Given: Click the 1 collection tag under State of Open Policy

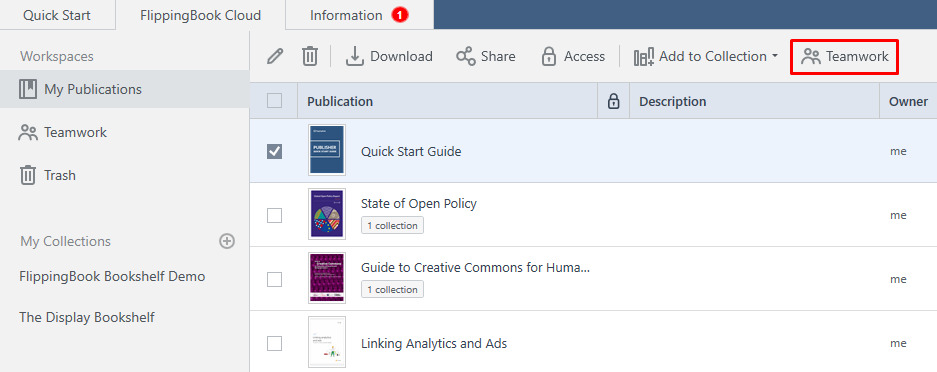Looking at the screenshot, I should (392, 226).
